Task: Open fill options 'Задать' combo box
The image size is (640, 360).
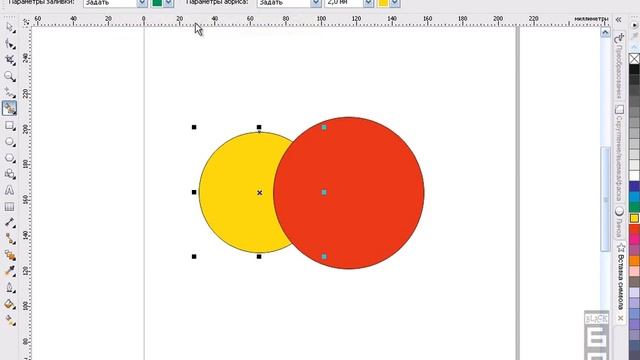Action: tap(115, 3)
